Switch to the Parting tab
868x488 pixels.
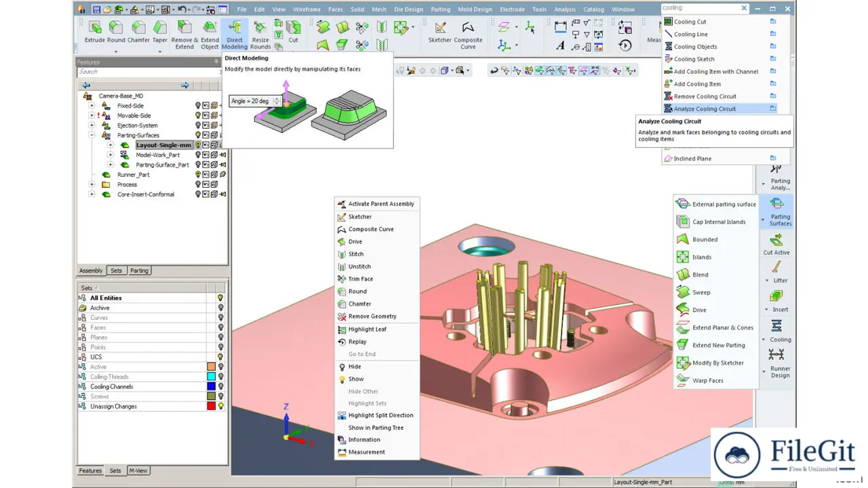pos(139,270)
